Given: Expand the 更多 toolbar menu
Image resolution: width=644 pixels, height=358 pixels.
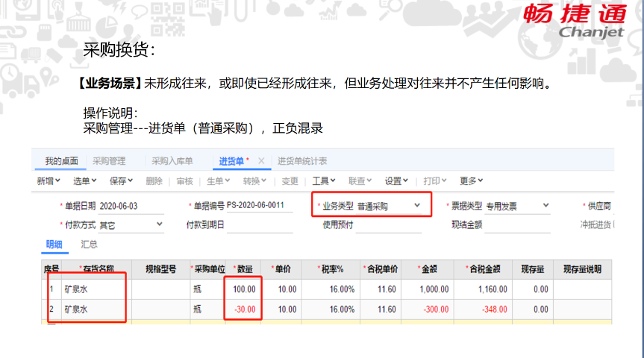Looking at the screenshot, I should 471,181.
